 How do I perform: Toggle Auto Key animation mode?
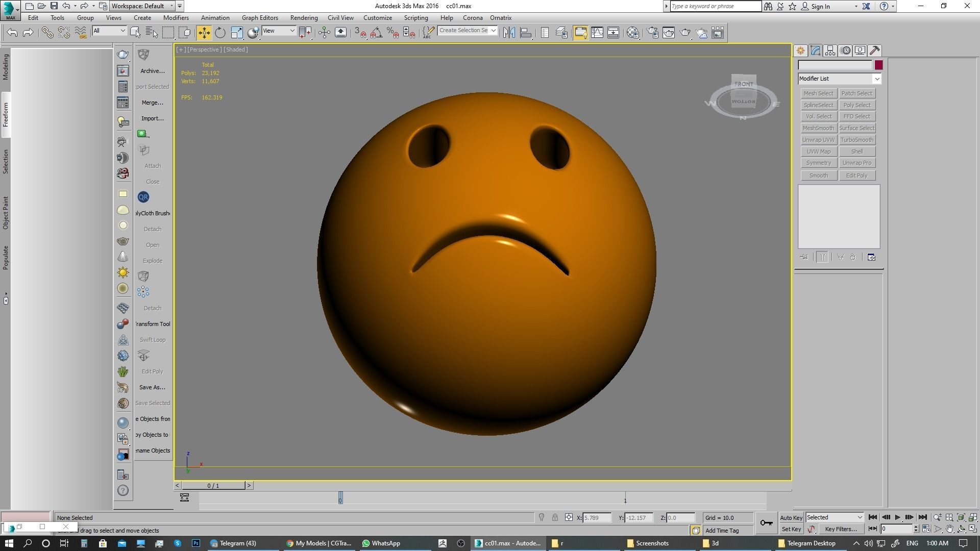click(x=791, y=518)
